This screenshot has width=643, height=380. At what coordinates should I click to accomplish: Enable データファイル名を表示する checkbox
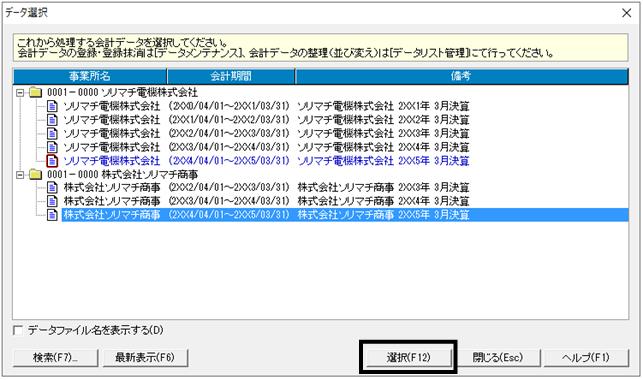(x=18, y=330)
